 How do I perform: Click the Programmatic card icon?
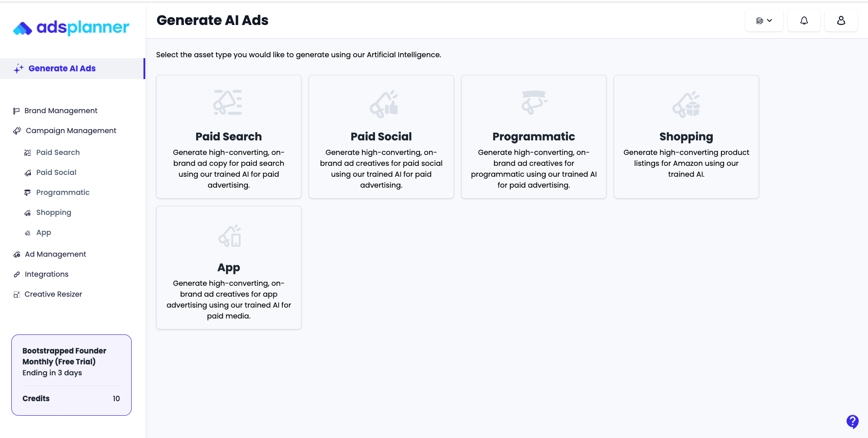(534, 102)
